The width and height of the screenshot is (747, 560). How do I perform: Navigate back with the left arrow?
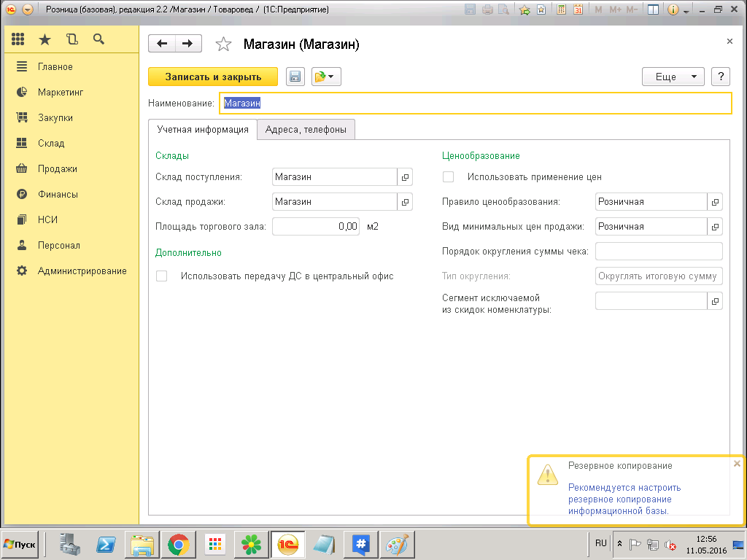coord(162,44)
